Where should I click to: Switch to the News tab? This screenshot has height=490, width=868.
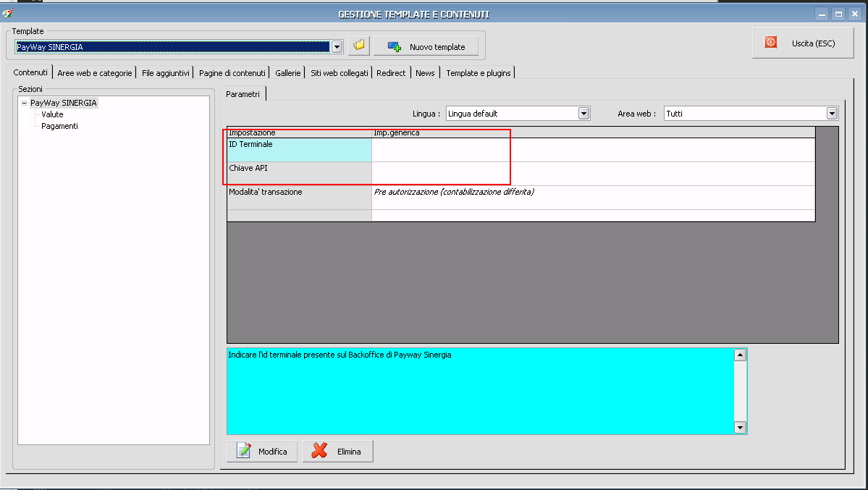[425, 73]
